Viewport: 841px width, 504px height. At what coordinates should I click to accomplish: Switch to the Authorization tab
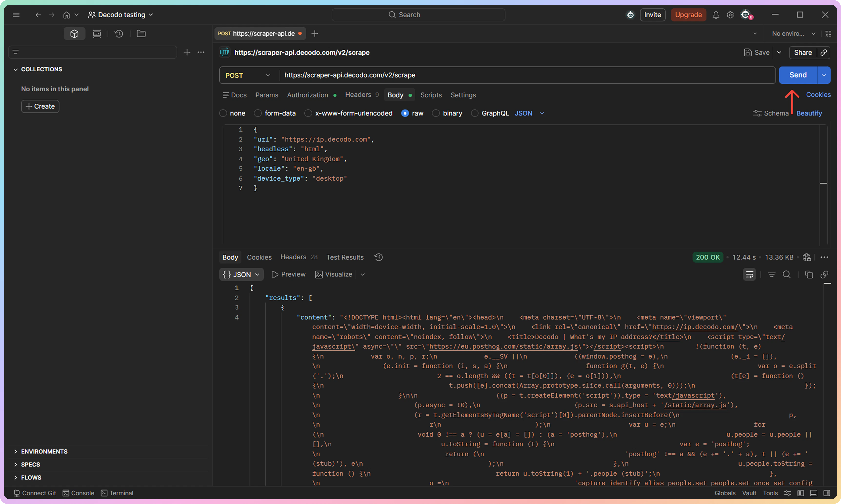click(x=308, y=95)
